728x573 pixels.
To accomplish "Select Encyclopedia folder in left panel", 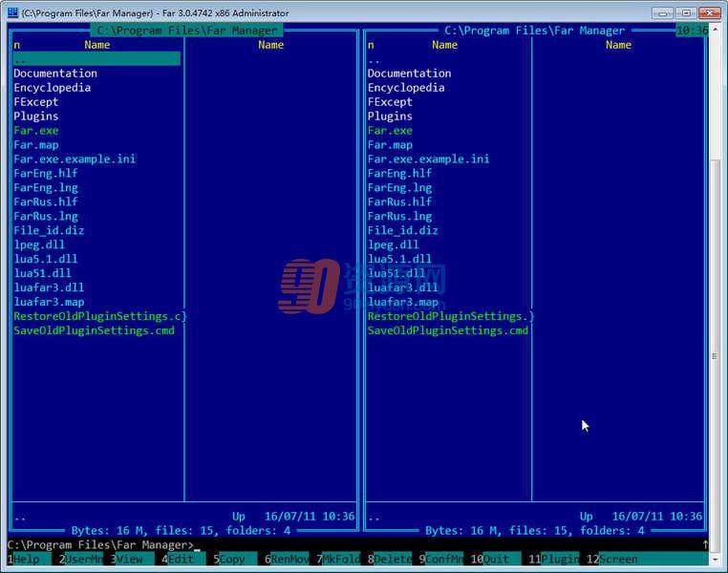I will click(x=52, y=88).
